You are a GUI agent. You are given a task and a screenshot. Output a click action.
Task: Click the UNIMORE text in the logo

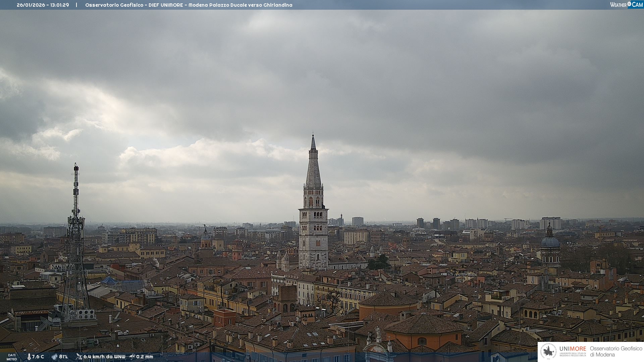point(573,349)
